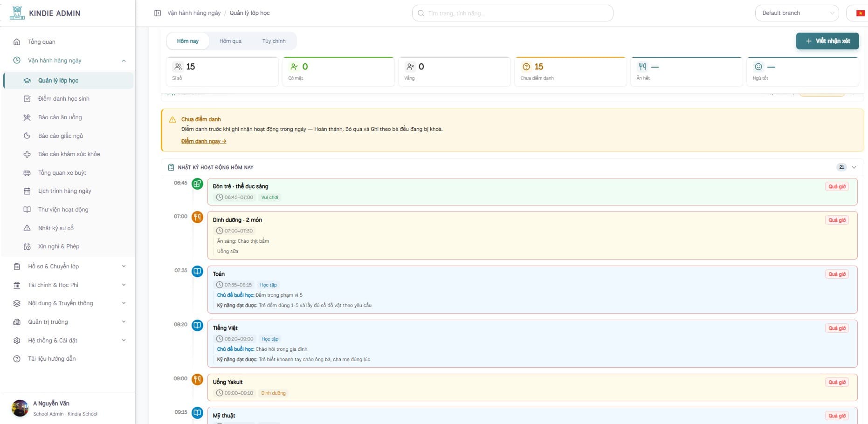Click the search input field
Image resolution: width=868 pixels, height=424 pixels.
(x=512, y=13)
